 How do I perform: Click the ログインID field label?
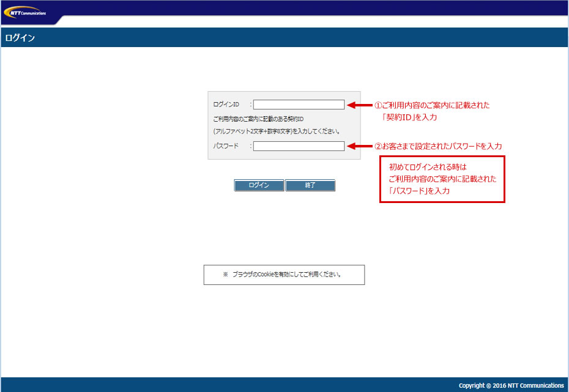[226, 105]
